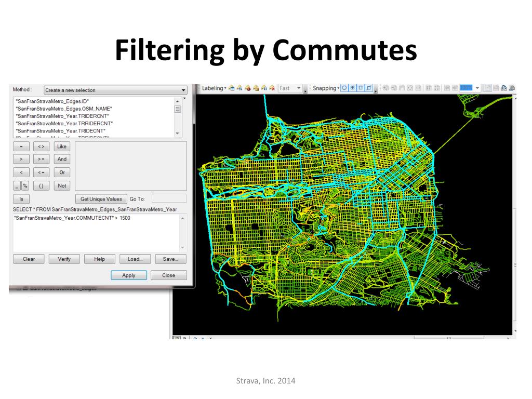
Task: Click the Label Priority Ranking icon
Action: (240, 88)
